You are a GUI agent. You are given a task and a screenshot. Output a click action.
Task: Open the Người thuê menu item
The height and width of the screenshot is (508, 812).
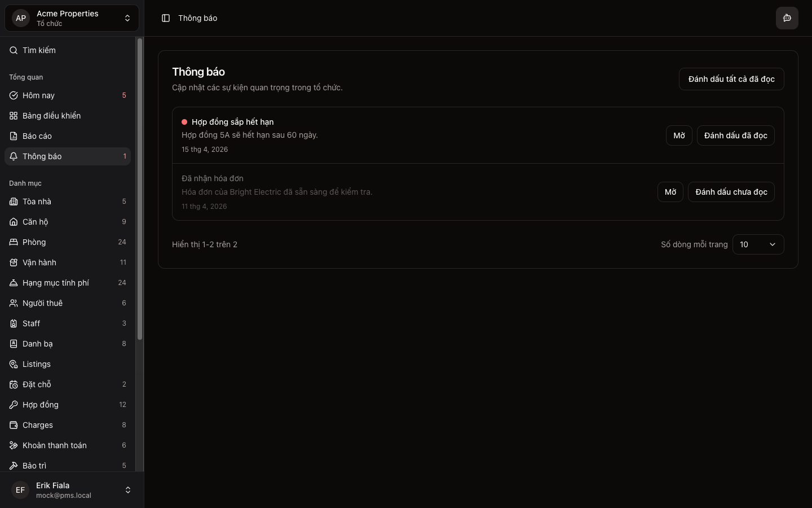[42, 303]
